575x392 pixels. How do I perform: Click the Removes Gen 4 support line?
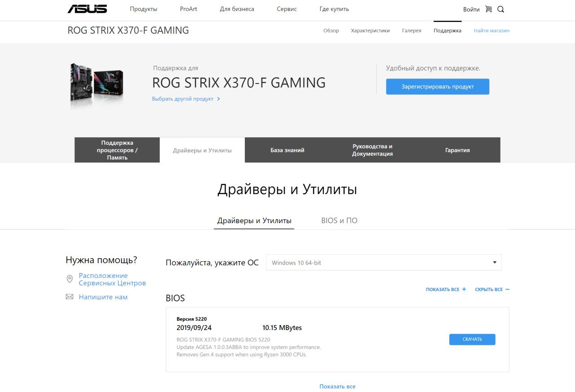point(242,355)
